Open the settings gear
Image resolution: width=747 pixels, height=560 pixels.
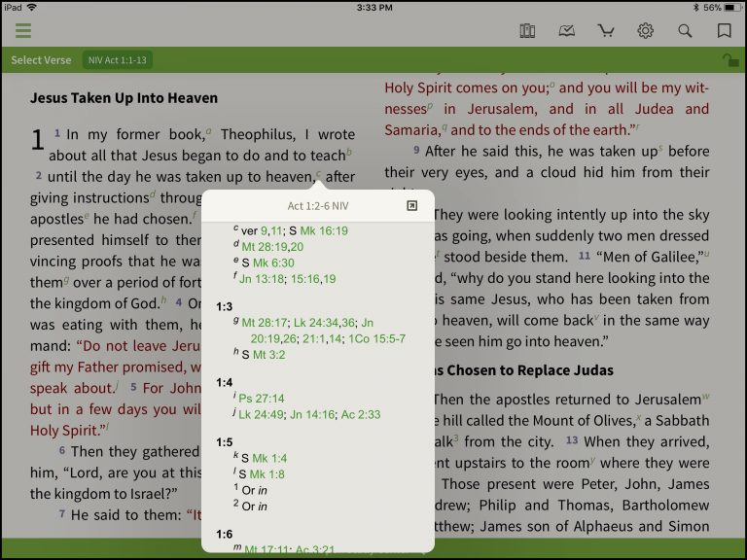click(645, 31)
